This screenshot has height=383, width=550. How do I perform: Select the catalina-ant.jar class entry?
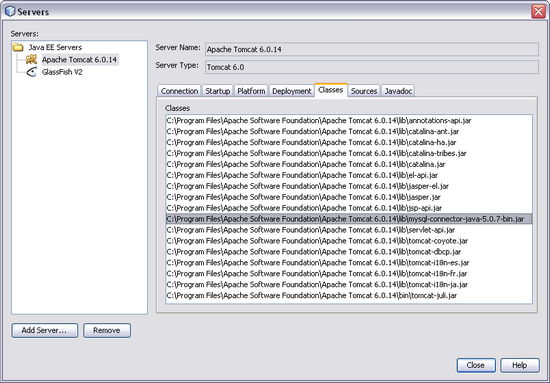tap(349, 132)
